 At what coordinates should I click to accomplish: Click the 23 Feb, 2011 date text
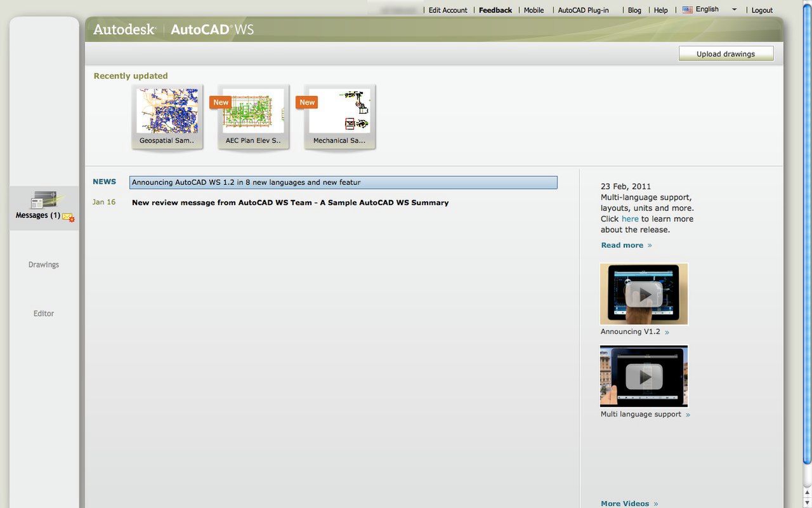point(625,187)
